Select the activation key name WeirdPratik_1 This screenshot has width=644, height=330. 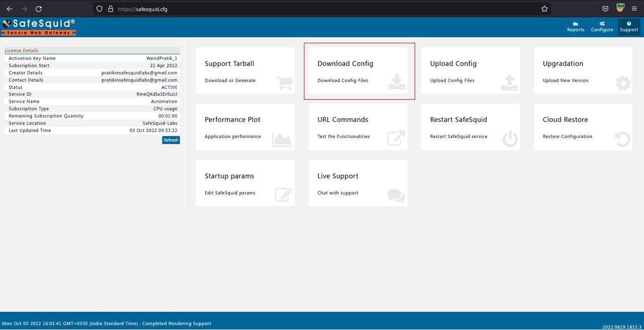point(162,58)
